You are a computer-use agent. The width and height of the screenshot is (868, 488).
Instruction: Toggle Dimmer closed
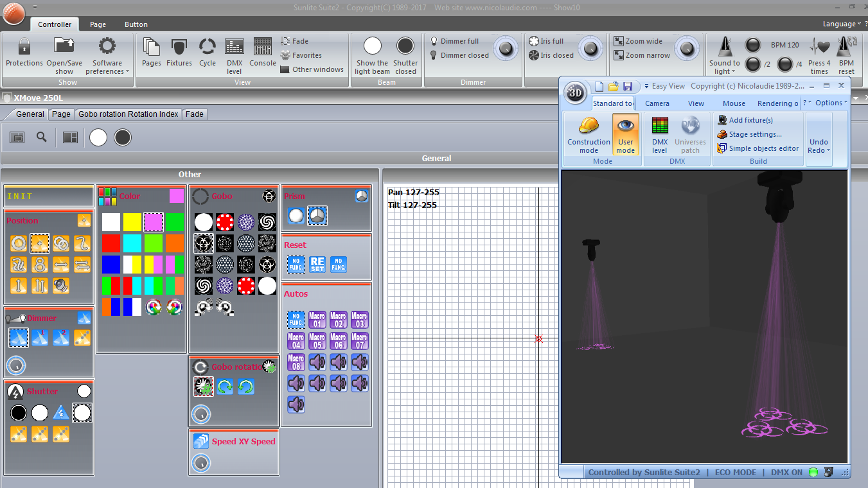459,55
